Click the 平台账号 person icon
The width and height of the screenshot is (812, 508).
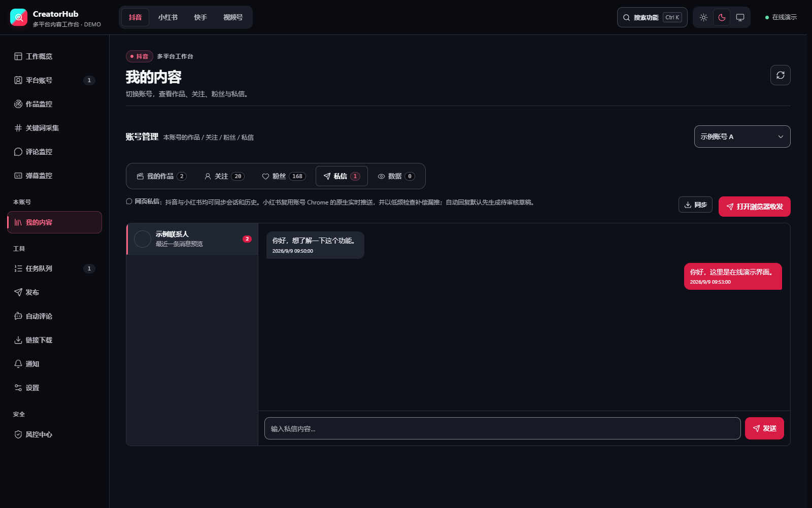tap(18, 80)
